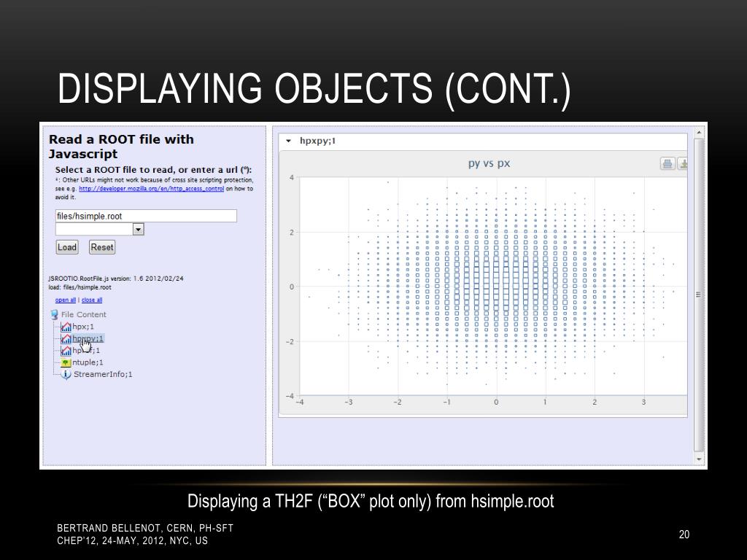The image size is (747, 560).
Task: Open the hpx;1 tree entry
Action: (83, 327)
